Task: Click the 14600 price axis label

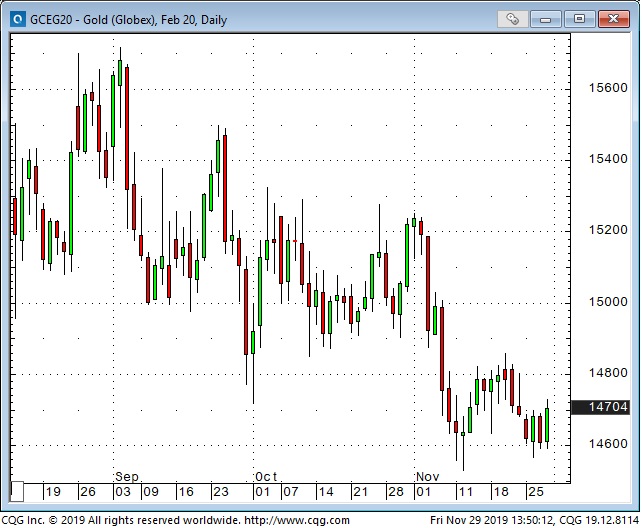Action: [x=608, y=444]
